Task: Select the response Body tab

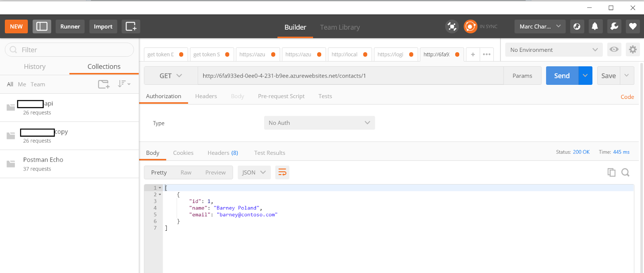Action: point(153,153)
